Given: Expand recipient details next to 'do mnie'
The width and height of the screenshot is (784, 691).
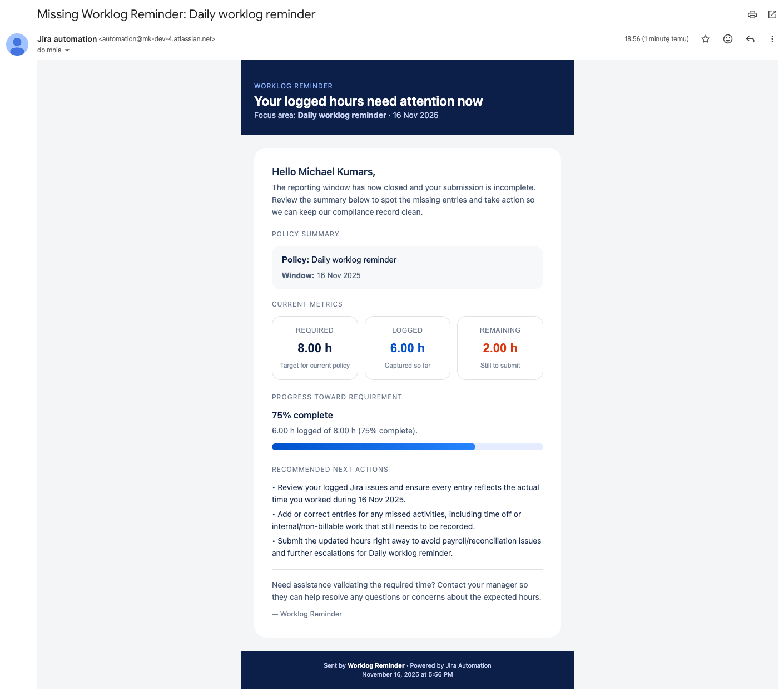Looking at the screenshot, I should click(x=67, y=50).
